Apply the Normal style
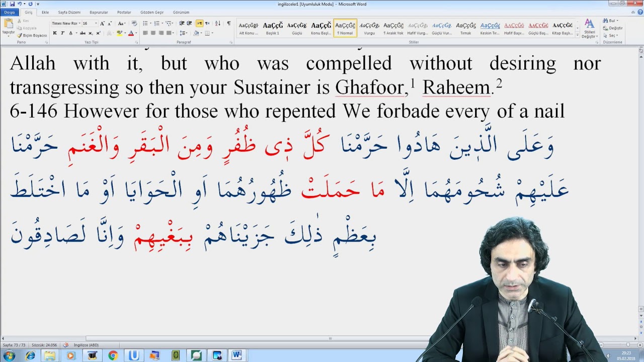Screen dimensions: 644x362 pos(345,28)
